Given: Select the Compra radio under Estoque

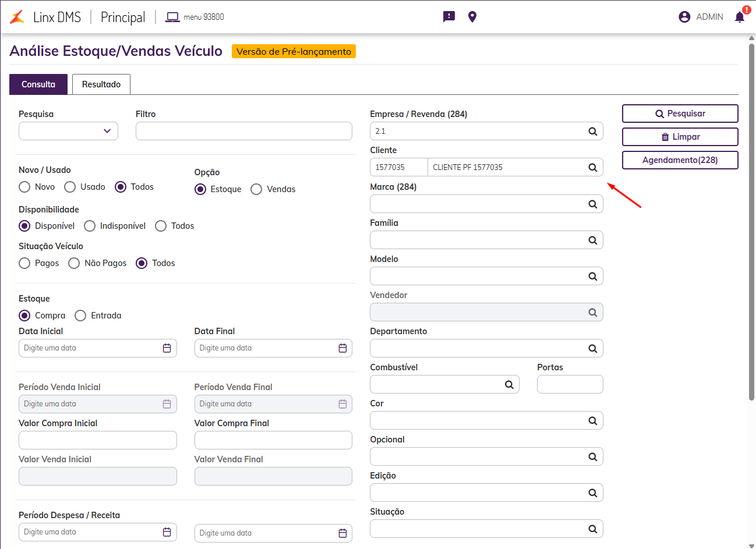Looking at the screenshot, I should (24, 316).
